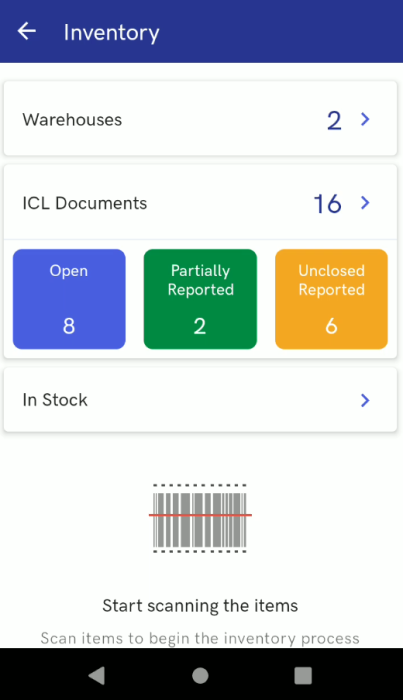Select the ICL Documents label
The width and height of the screenshot is (403, 700).
[85, 203]
